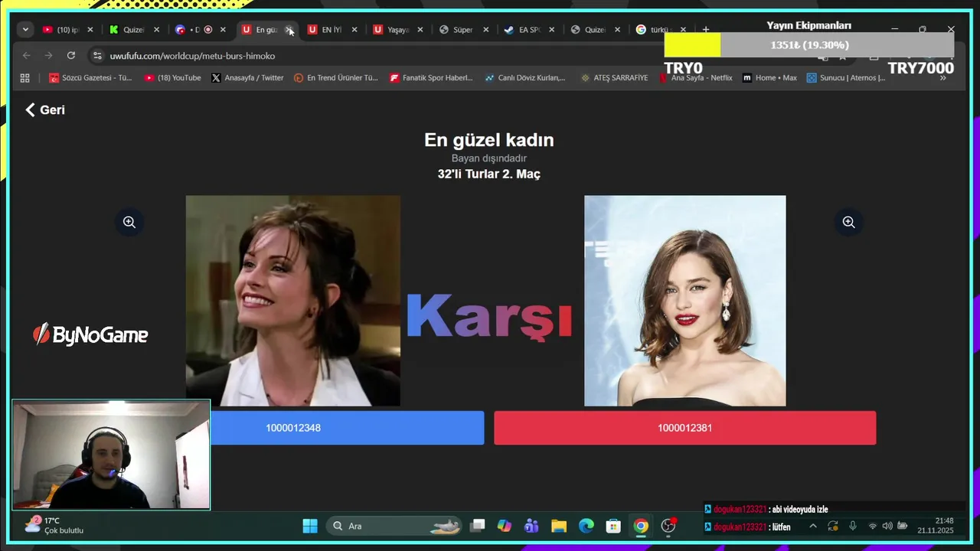
Task: Open En Trend Ürünler bookmark
Action: [x=335, y=78]
